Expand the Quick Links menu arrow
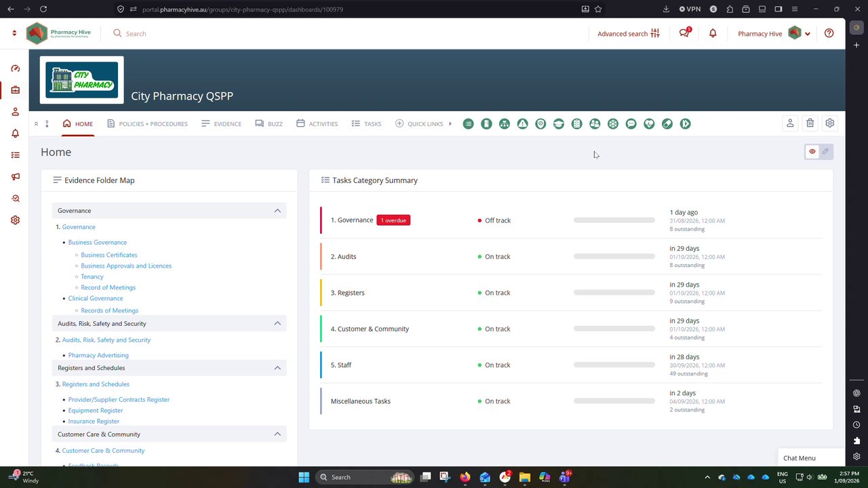 pyautogui.click(x=450, y=123)
